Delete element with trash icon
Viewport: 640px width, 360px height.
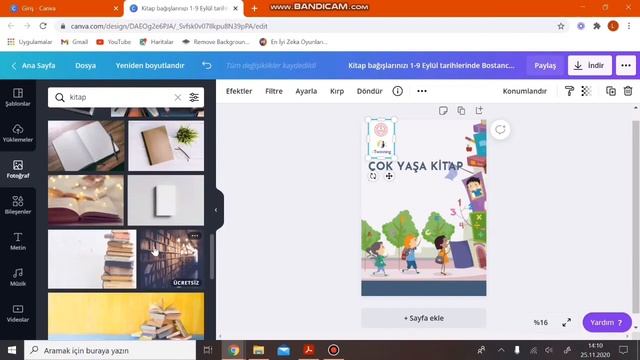[628, 91]
